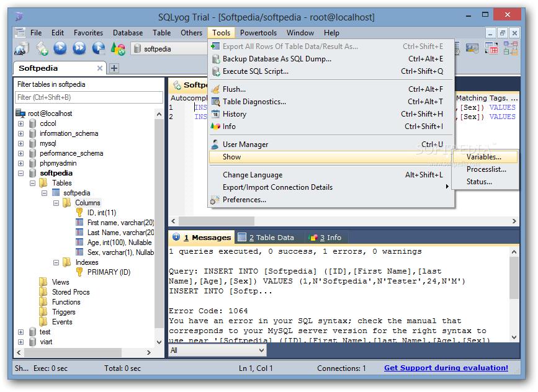Click the Execute Query play icon
This screenshot has height=392, width=538.
(60, 48)
